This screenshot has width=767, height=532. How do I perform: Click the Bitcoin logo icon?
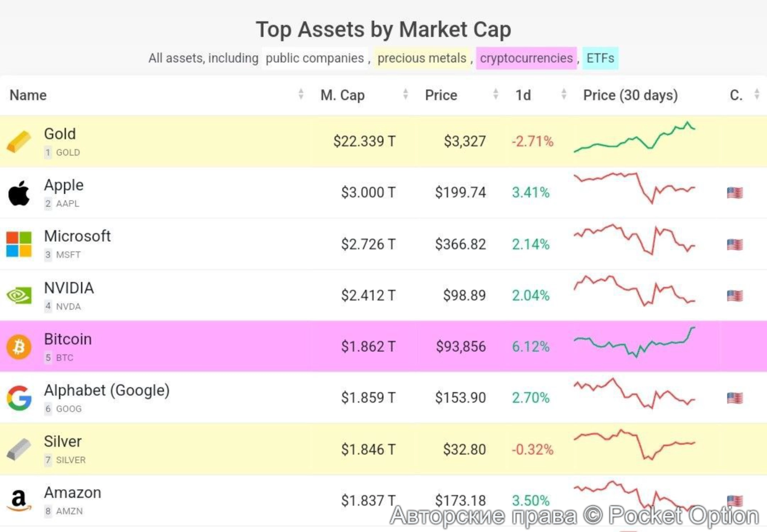pos(19,347)
